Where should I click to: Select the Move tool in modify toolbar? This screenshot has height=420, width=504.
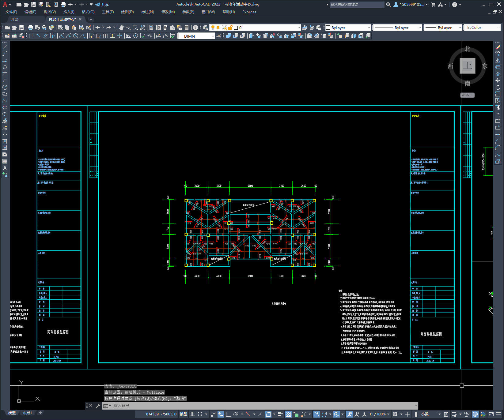pos(498,81)
